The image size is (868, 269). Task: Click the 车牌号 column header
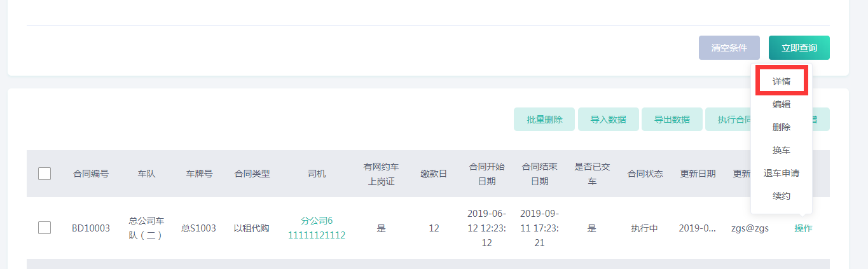click(199, 174)
